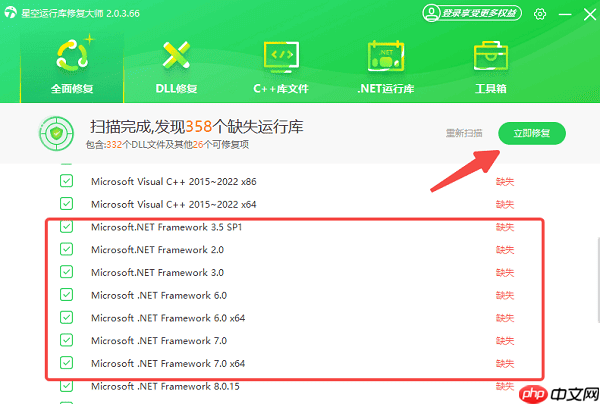Click the 重新扫描 rescan link
This screenshot has width=600, height=404.
[x=464, y=133]
